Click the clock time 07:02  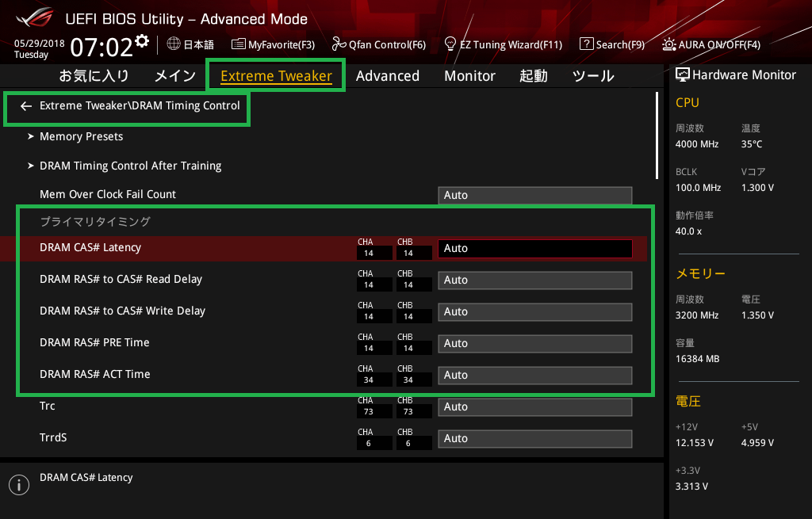click(x=102, y=47)
